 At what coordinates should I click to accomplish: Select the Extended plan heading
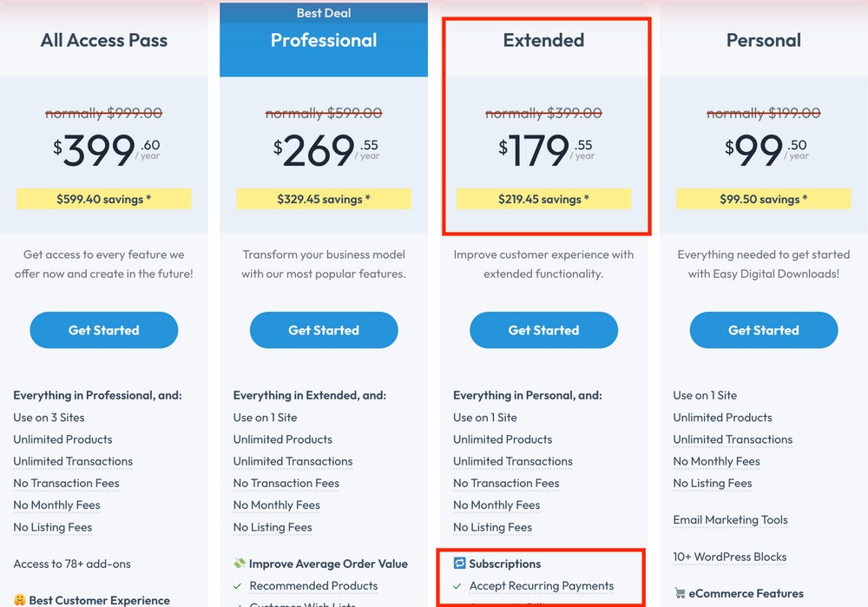[x=543, y=40]
